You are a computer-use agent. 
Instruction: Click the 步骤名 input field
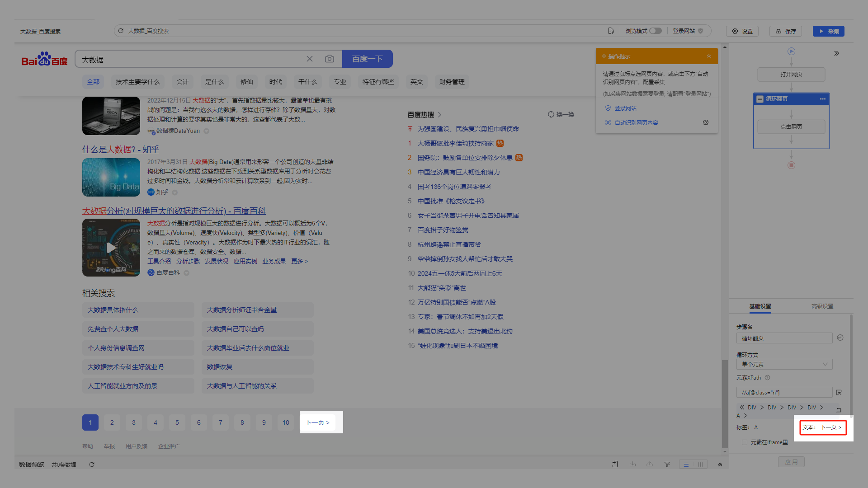(x=784, y=338)
